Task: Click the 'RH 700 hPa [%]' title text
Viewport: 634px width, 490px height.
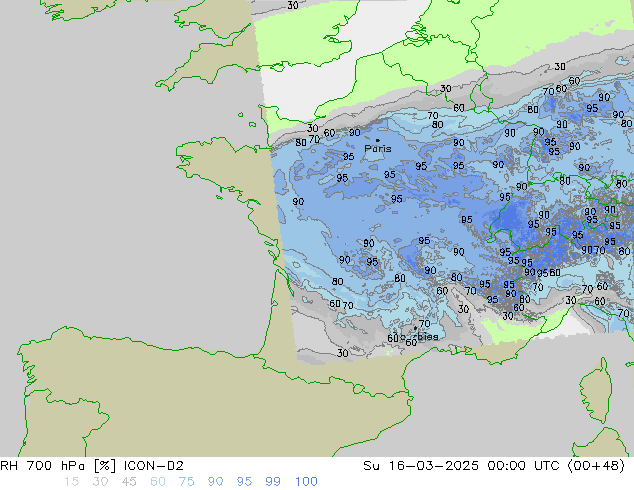Action: [x=58, y=466]
